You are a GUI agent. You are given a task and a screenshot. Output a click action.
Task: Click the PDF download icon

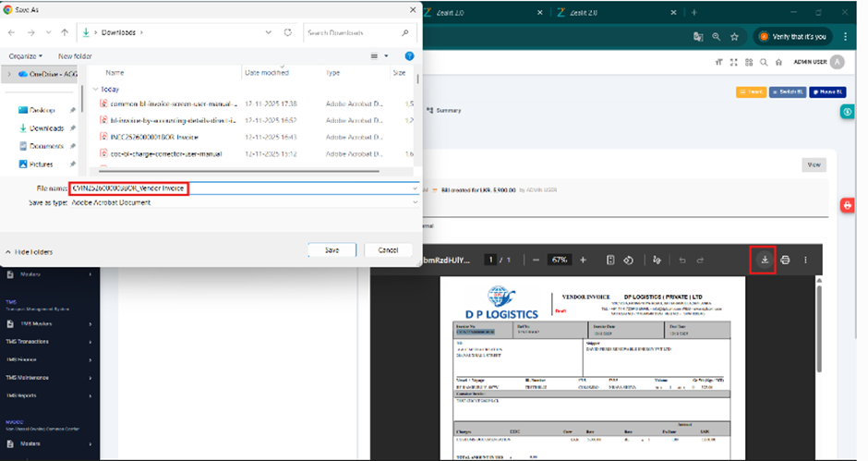coord(765,260)
